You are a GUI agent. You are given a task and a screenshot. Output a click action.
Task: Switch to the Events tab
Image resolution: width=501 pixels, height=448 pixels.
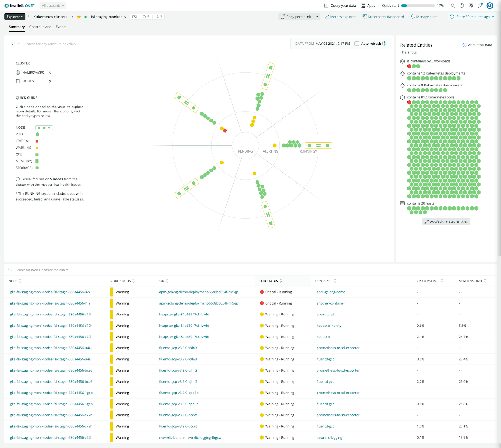pyautogui.click(x=61, y=27)
